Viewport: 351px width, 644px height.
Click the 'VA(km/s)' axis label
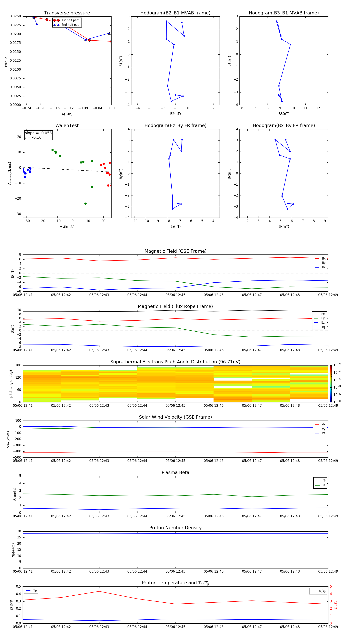[67, 227]
